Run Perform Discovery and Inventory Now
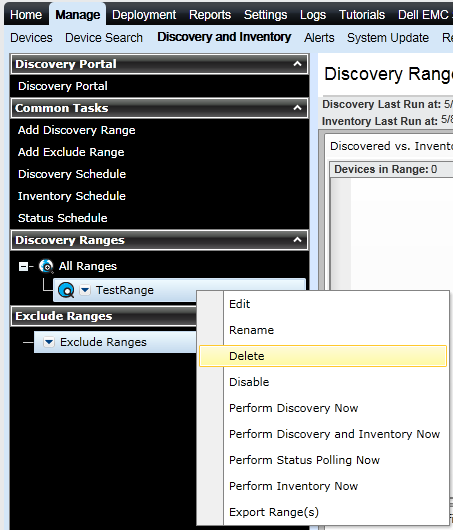The image size is (453, 530). coord(323,434)
